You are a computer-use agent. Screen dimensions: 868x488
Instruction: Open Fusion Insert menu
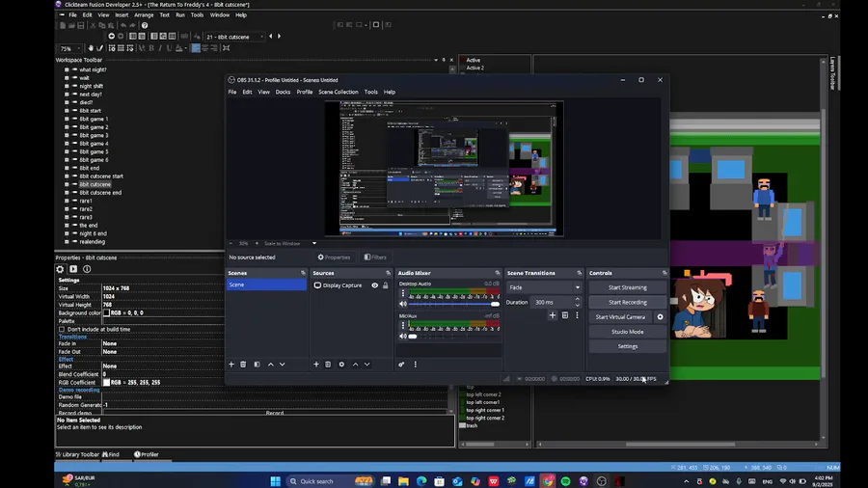[x=122, y=14]
